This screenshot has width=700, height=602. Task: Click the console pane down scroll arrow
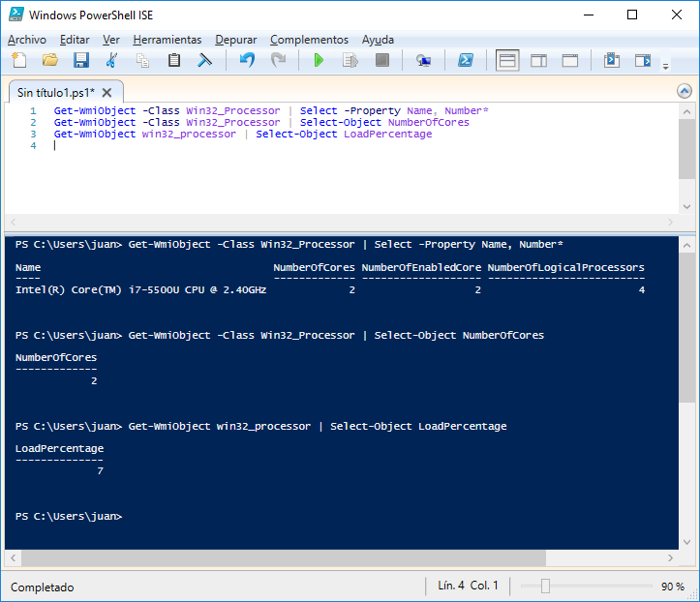click(x=686, y=542)
